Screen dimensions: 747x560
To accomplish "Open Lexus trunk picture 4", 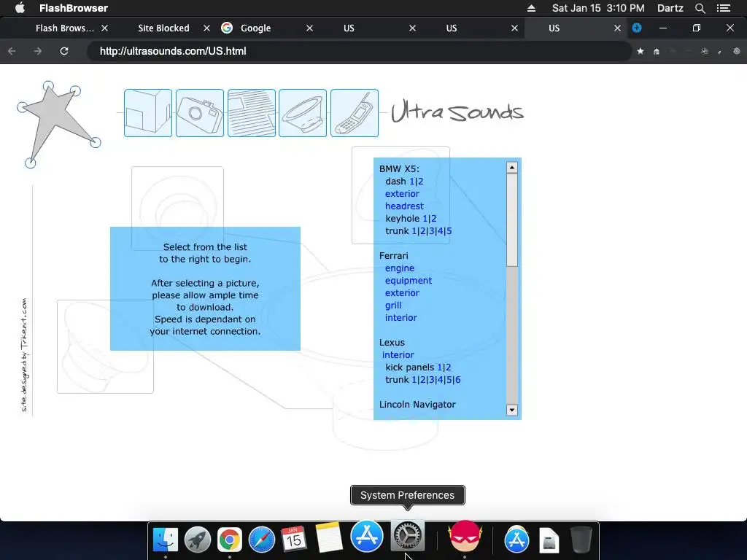I will pyautogui.click(x=440, y=379).
